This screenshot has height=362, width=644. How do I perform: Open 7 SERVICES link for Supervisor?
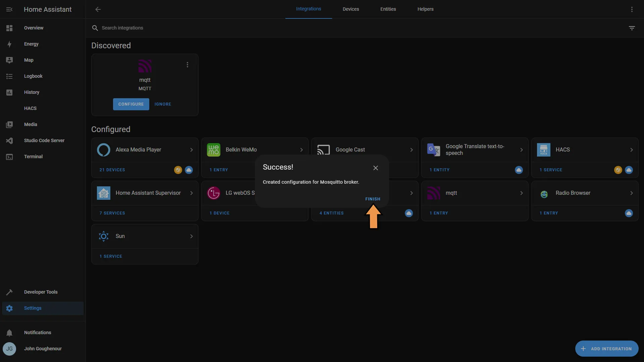click(x=112, y=213)
